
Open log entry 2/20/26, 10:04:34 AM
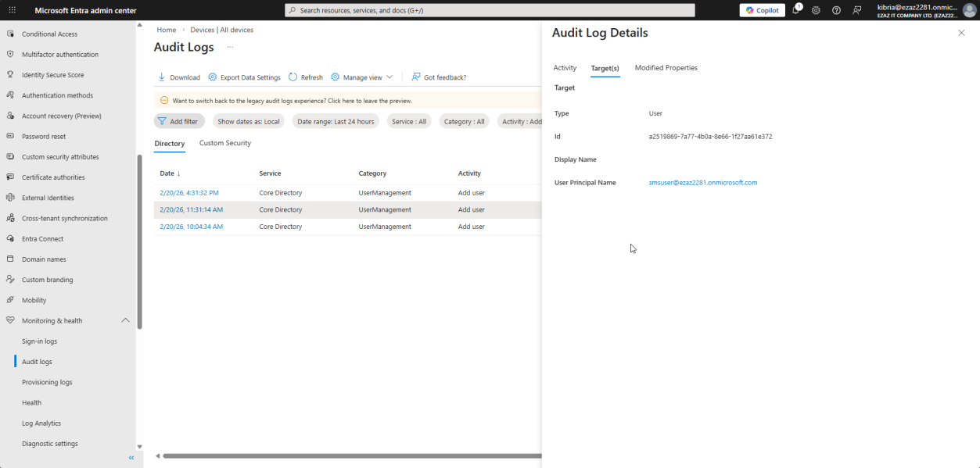coord(192,227)
